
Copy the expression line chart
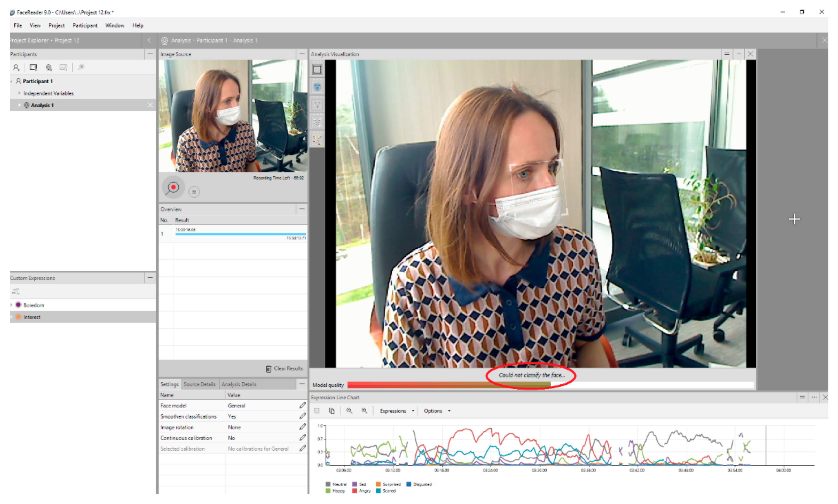point(332,411)
